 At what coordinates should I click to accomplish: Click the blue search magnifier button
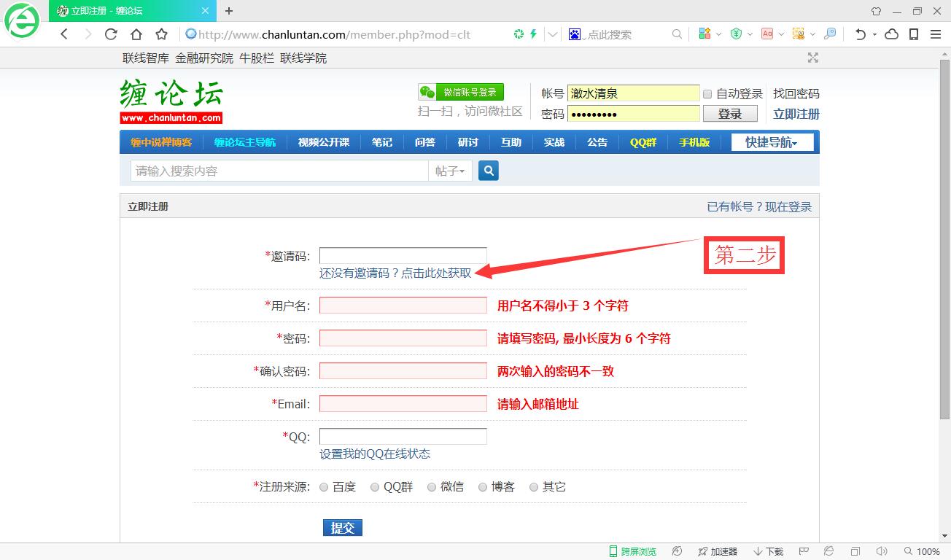tap(489, 171)
